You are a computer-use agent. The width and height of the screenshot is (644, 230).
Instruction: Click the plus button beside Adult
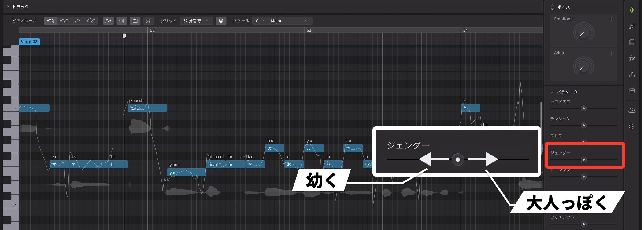(x=611, y=53)
